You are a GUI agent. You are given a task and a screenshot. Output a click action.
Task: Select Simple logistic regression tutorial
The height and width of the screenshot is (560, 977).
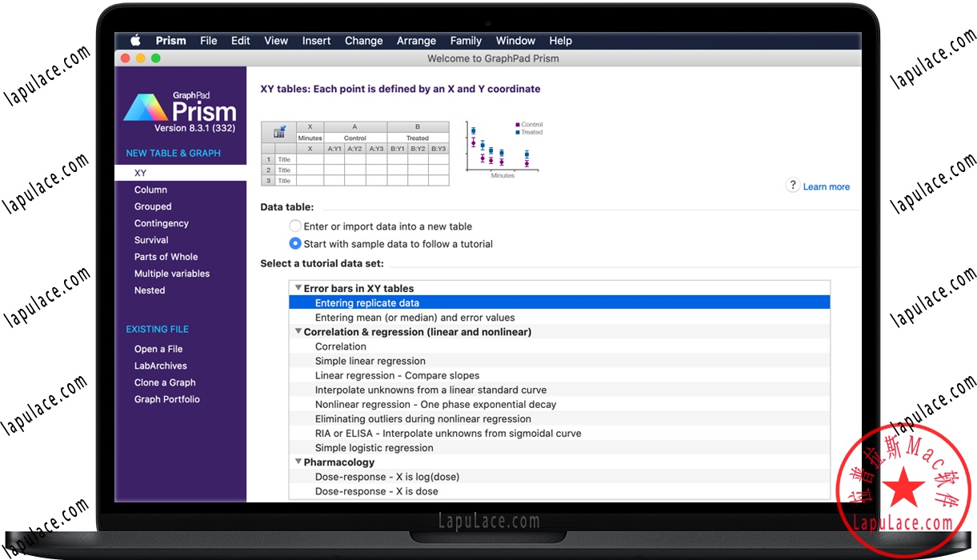tap(559, 448)
